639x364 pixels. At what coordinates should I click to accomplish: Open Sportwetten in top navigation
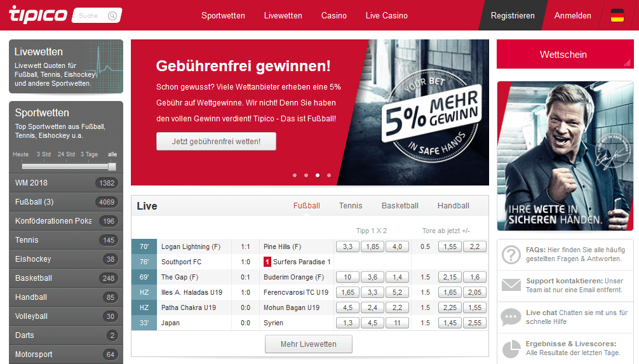tap(223, 15)
